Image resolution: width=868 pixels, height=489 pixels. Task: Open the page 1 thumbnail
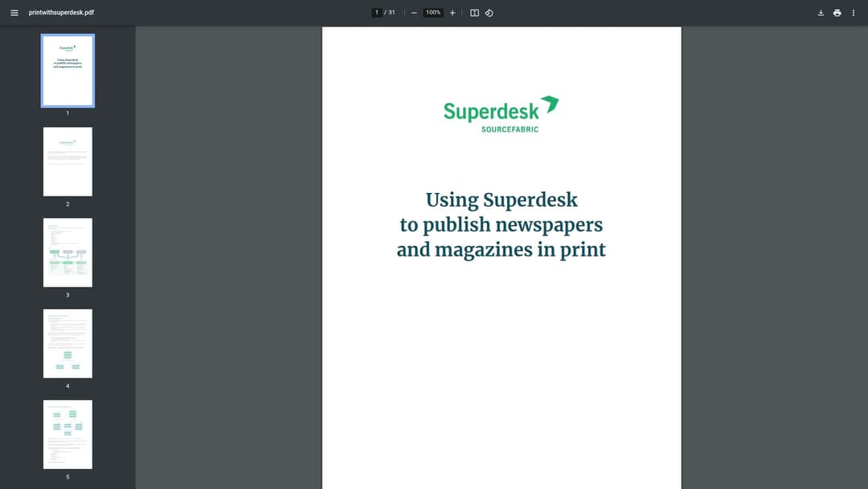click(68, 70)
